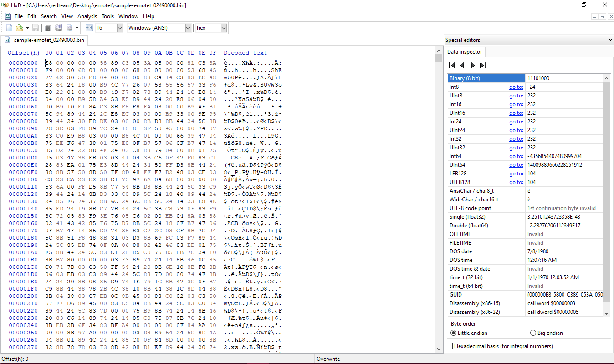This screenshot has width=614, height=364.
Task: Open main memory via the RAM chip icon
Action: pyautogui.click(x=48, y=28)
